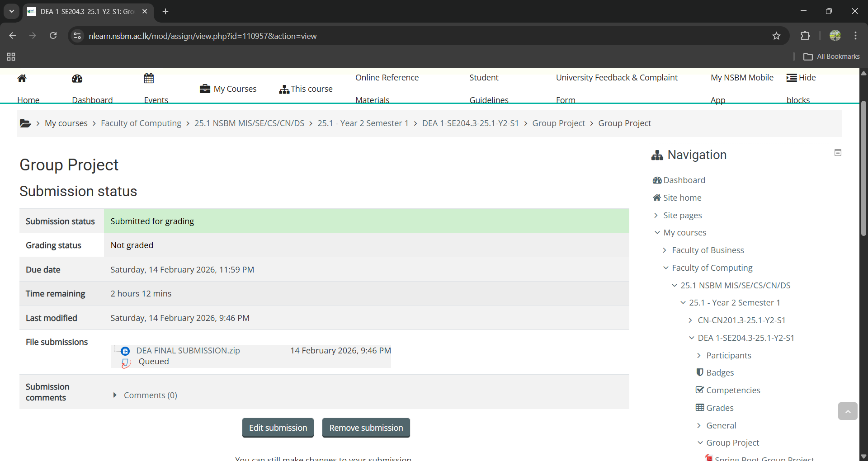868x461 pixels.
Task: Collapse the Faculty of Computing tree node
Action: click(x=665, y=268)
